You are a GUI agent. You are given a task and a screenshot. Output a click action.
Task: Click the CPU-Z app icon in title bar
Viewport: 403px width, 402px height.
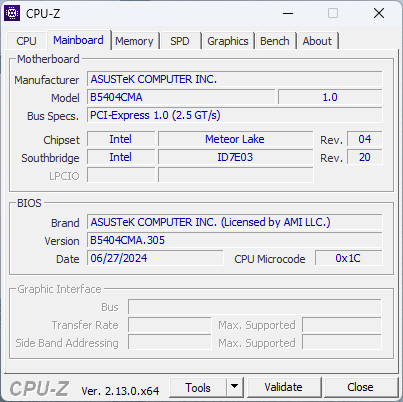point(12,13)
